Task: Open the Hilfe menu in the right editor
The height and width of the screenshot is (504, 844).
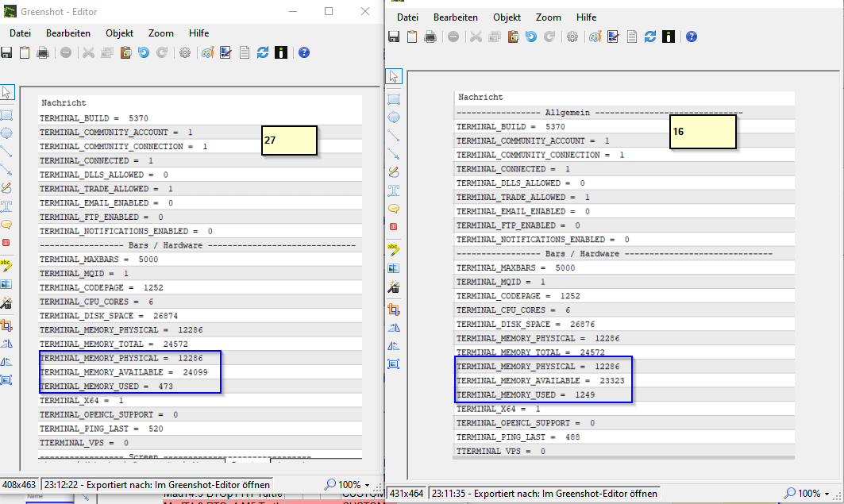Action: pos(586,17)
